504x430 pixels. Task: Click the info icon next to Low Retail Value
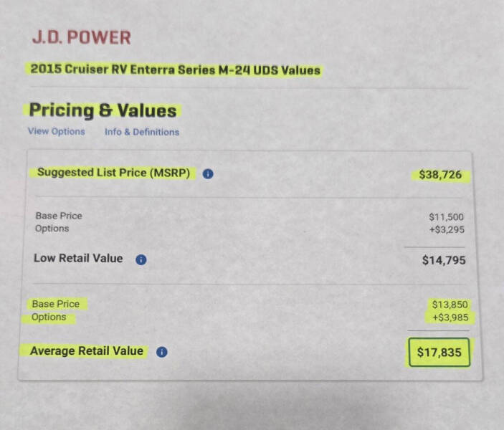click(x=141, y=259)
